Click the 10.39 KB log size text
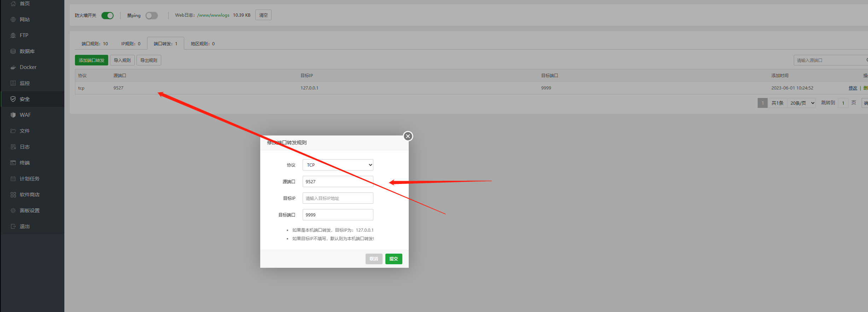868x312 pixels. 241,15
